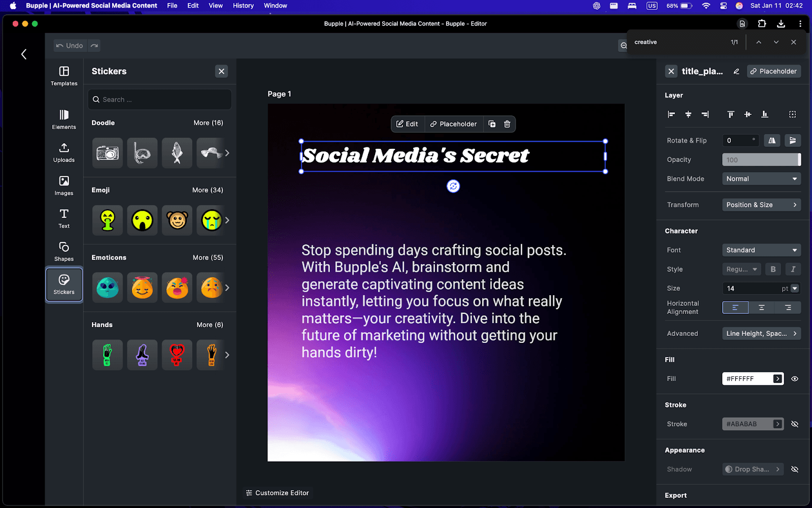Add the camera doodle sticker

pos(108,153)
